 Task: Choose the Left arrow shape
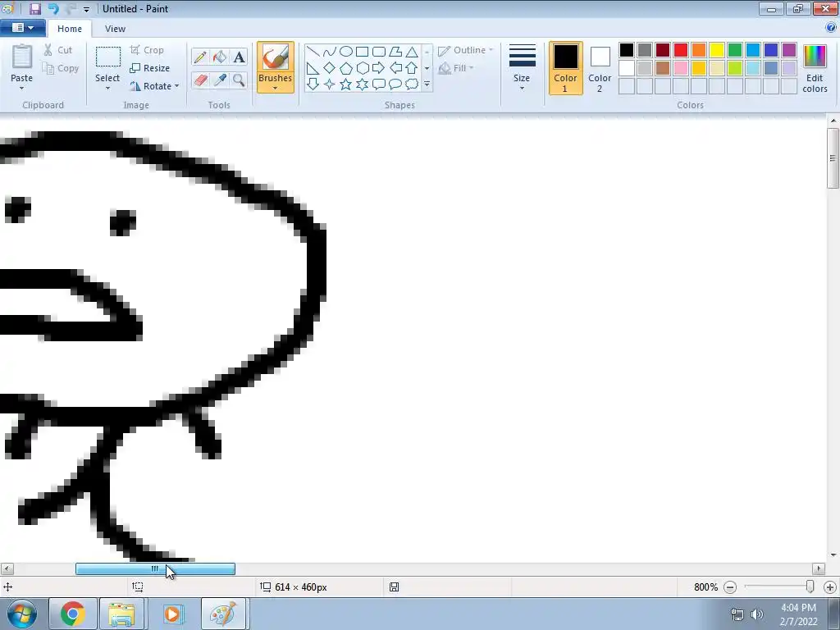[395, 68]
